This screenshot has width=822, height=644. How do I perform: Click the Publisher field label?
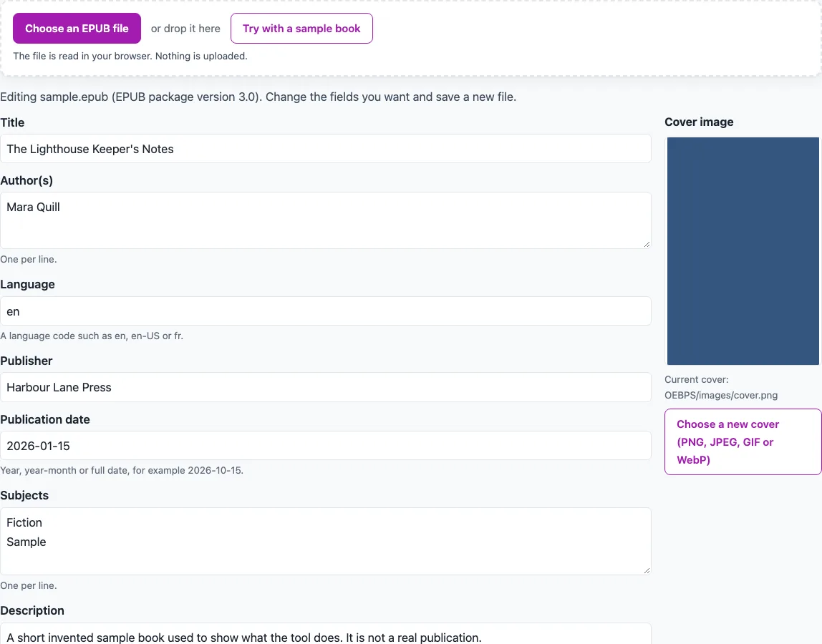[26, 361]
